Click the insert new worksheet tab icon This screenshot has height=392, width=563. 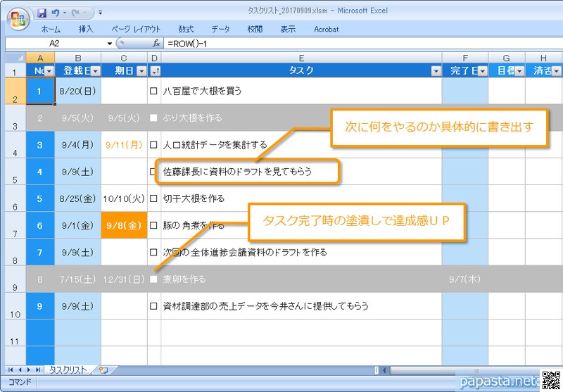[103, 369]
